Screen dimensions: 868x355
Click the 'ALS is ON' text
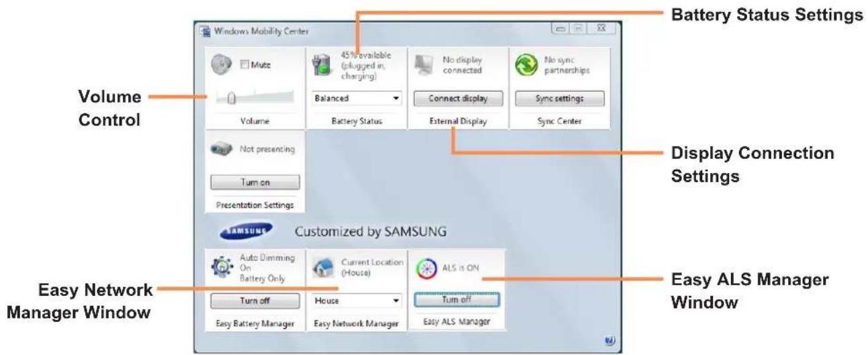click(x=461, y=268)
